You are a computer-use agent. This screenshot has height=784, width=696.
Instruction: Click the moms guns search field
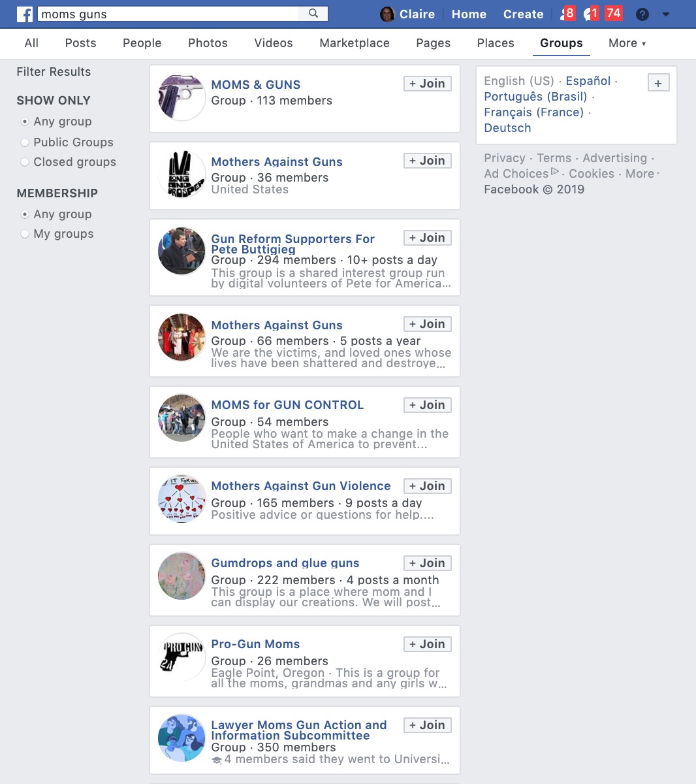click(x=168, y=14)
